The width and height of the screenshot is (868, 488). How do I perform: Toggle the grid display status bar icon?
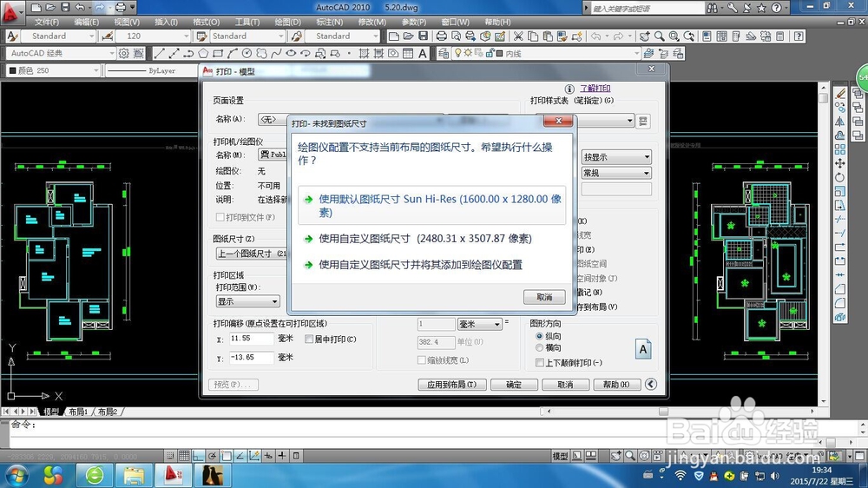[184, 456]
